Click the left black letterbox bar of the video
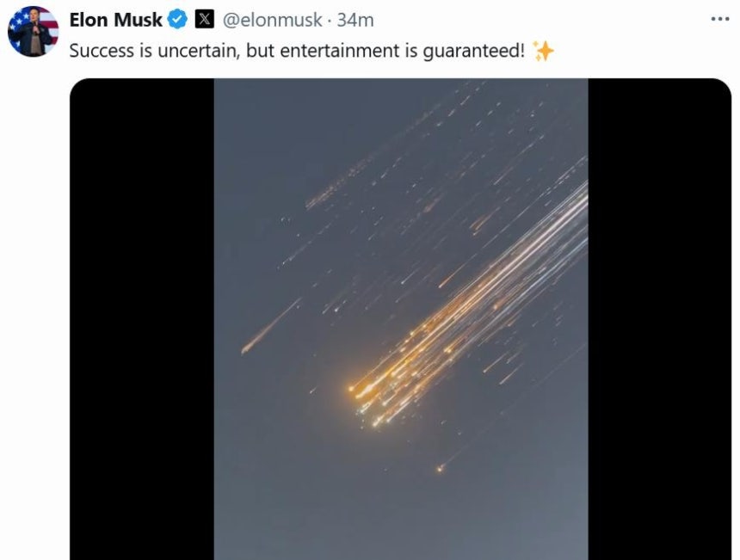740x560 pixels. 142,319
